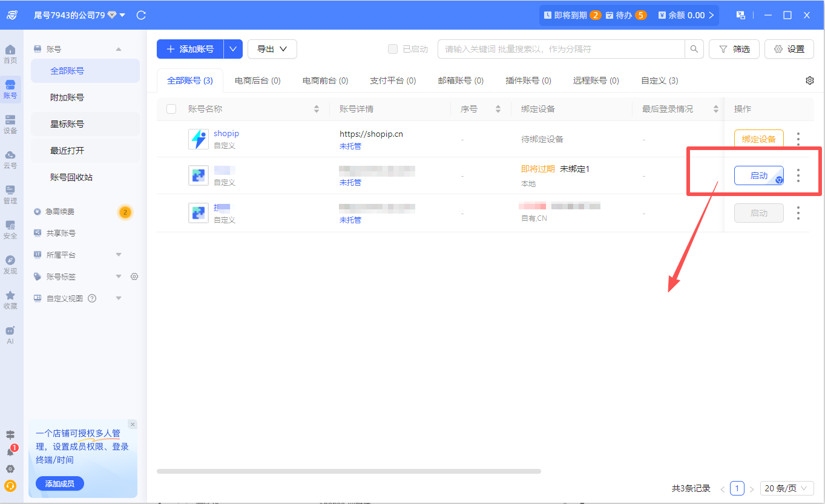Open the 首页 home icon in sidebar
This screenshot has height=504, width=825.
[10, 54]
